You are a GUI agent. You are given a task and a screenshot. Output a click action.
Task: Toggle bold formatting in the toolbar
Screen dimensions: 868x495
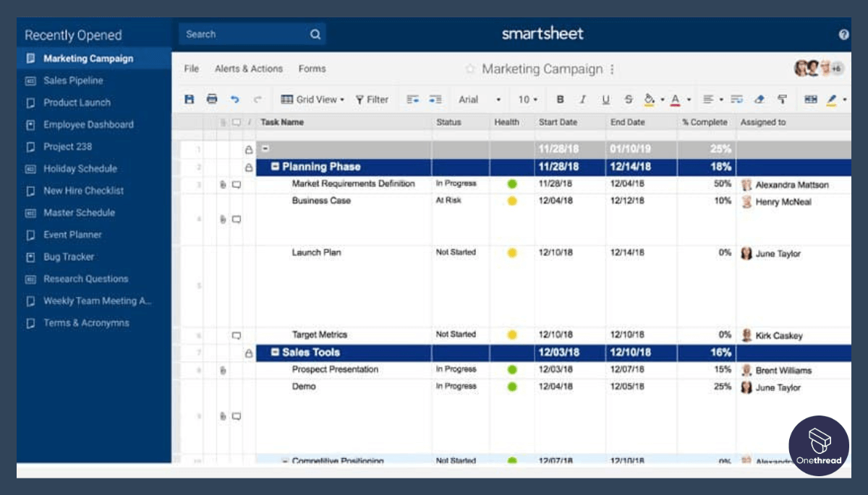tap(559, 99)
